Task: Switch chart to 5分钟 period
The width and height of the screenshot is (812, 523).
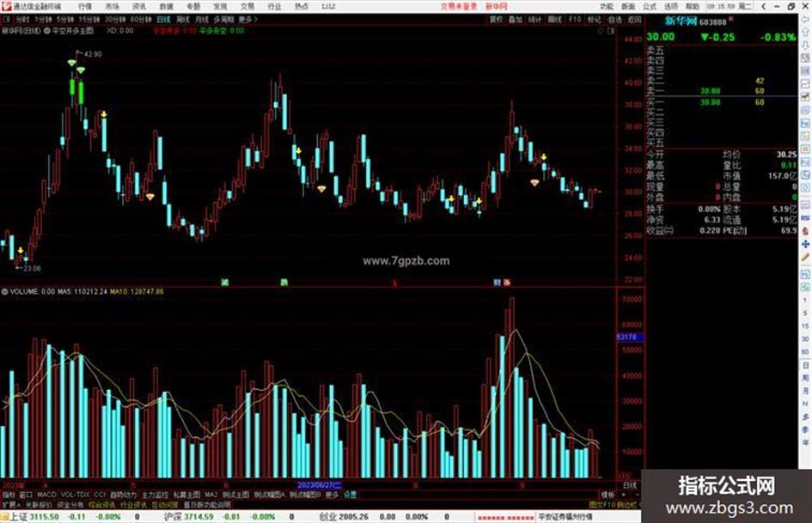Action: (x=64, y=19)
